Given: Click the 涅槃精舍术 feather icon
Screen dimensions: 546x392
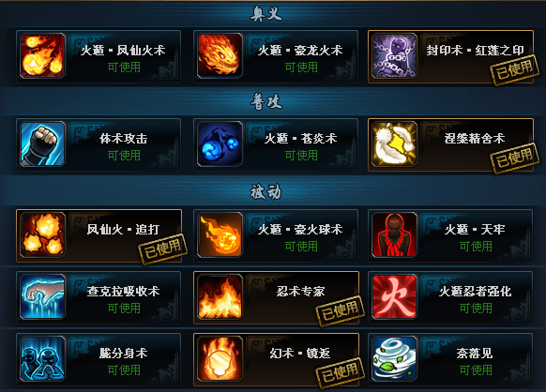Looking at the screenshot, I should tap(394, 143).
